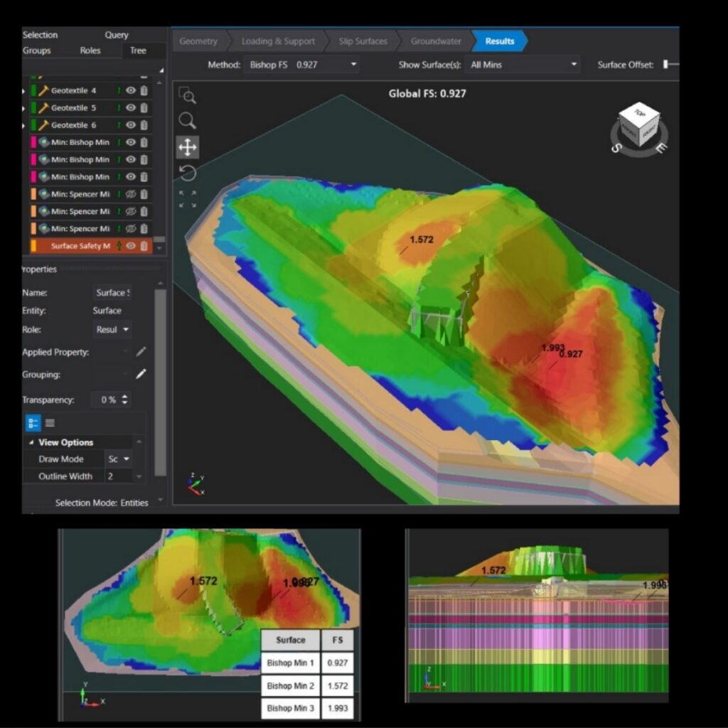Click the rotate view tool
Screen dimensions: 728x728
click(x=187, y=173)
